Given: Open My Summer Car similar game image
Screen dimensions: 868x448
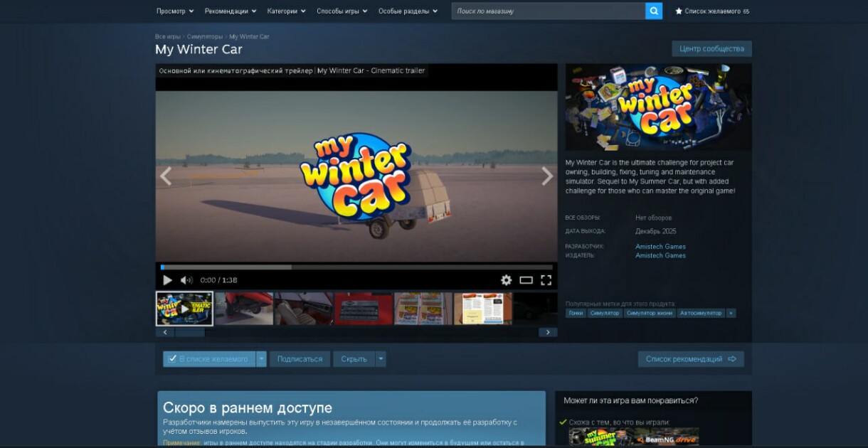Looking at the screenshot, I should [601, 438].
